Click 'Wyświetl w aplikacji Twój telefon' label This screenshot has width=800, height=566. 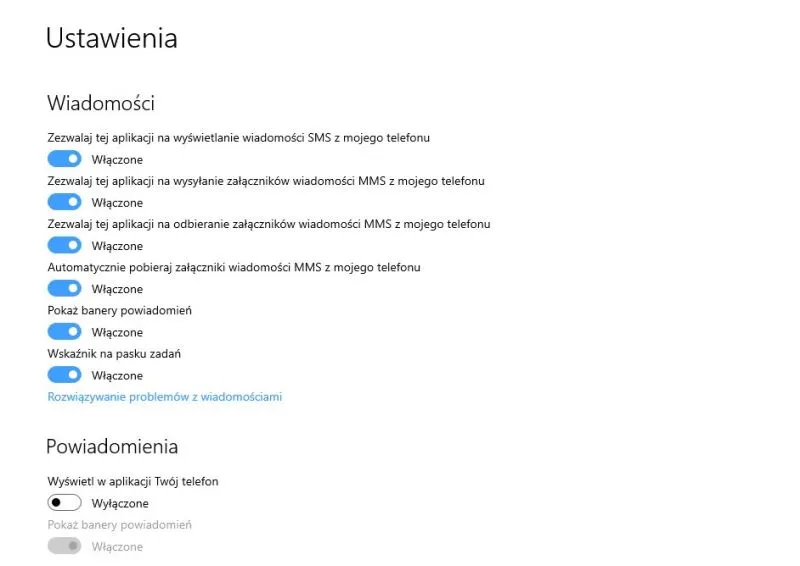click(133, 481)
